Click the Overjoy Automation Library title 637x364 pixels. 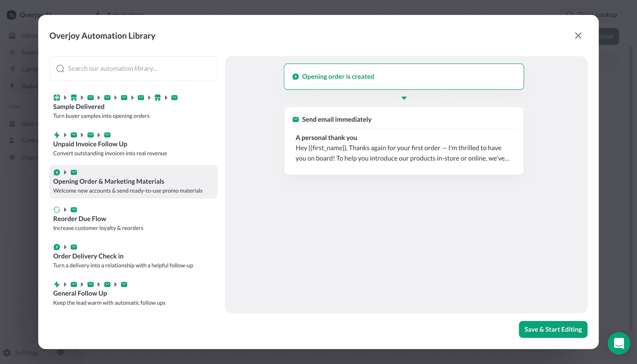(x=102, y=36)
